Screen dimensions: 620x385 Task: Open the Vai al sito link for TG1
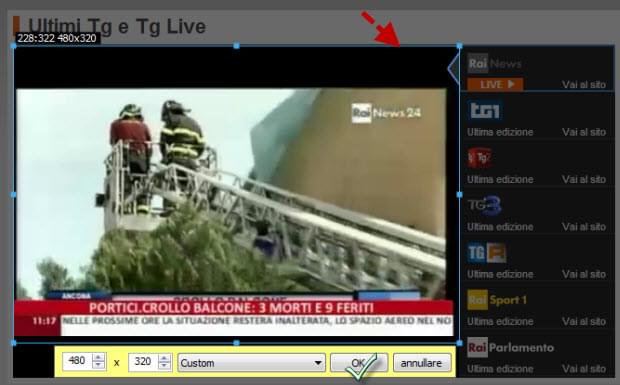(x=584, y=132)
